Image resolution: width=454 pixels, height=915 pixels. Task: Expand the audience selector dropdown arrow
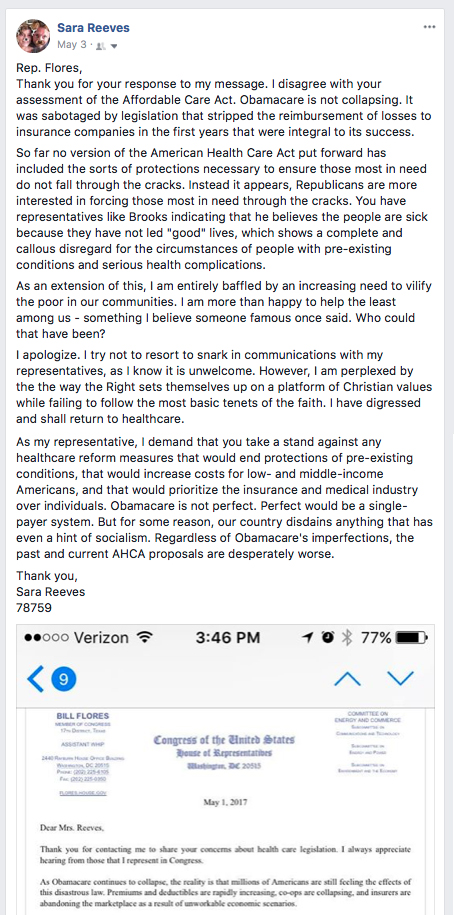(114, 46)
